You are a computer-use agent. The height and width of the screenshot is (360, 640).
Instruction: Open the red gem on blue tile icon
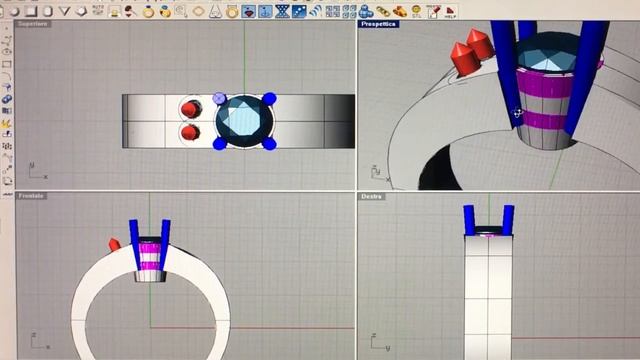[249, 11]
